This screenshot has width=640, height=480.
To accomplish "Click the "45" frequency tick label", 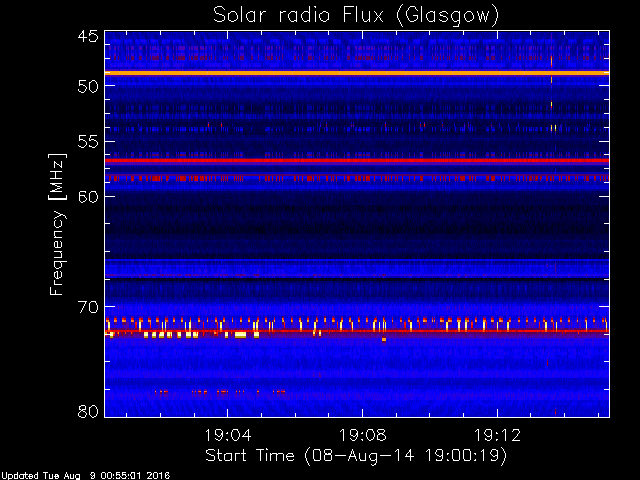I will point(88,36).
